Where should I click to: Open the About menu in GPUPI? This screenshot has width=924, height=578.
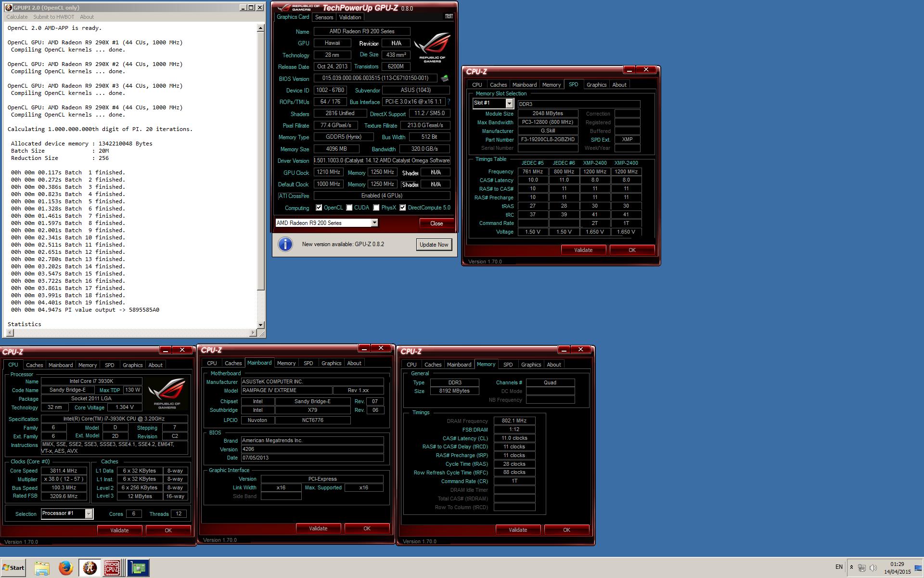87,17
